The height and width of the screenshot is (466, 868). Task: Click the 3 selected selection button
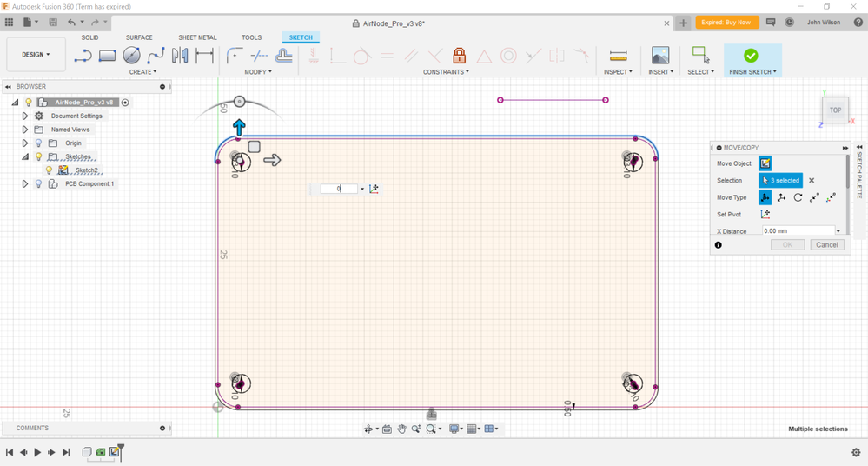[780, 180]
